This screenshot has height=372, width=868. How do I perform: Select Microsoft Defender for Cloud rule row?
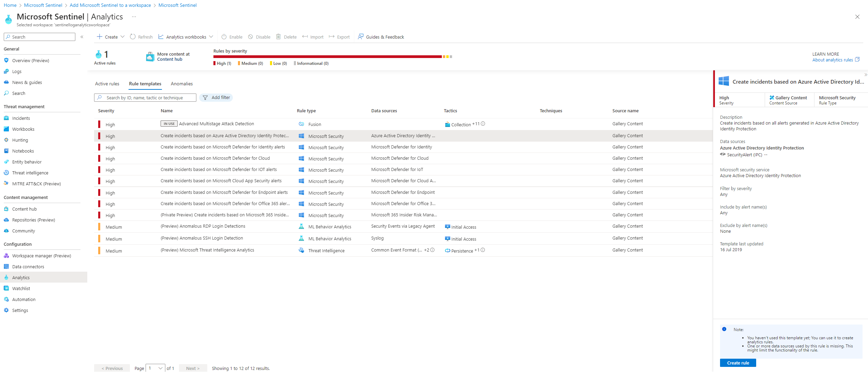(403, 158)
